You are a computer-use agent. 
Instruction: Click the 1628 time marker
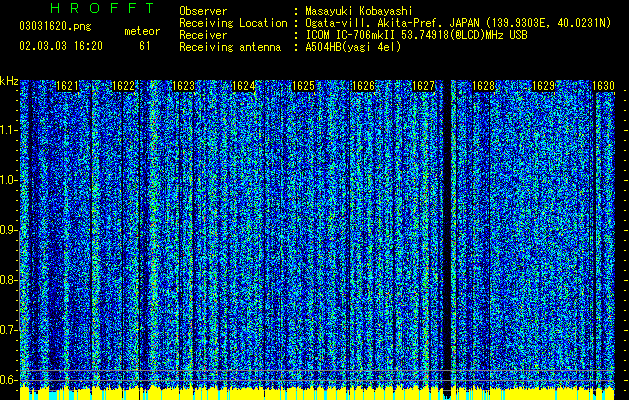click(484, 86)
